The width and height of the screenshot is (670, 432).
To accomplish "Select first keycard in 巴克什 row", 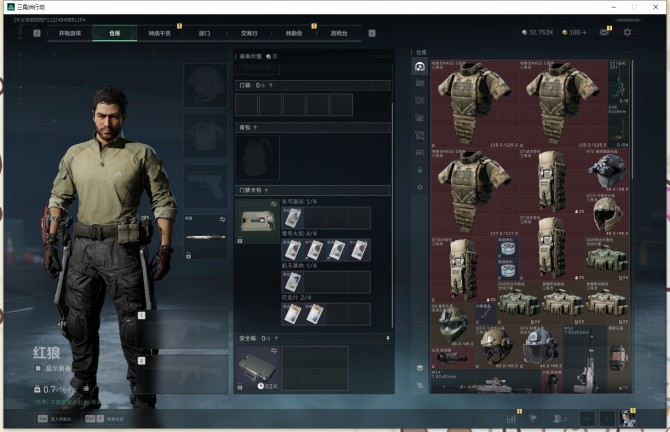I will 293,314.
